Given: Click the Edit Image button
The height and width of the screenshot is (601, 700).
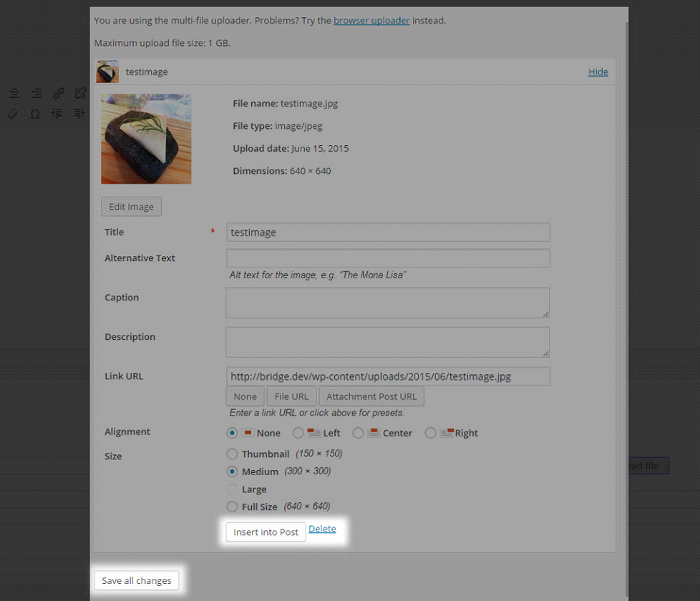Looking at the screenshot, I should point(131,207).
